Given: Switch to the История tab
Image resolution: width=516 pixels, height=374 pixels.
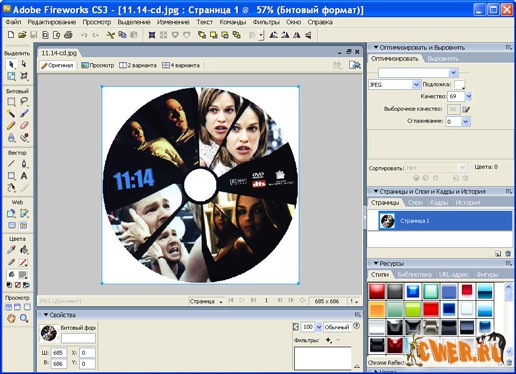Looking at the screenshot, I should (468, 202).
